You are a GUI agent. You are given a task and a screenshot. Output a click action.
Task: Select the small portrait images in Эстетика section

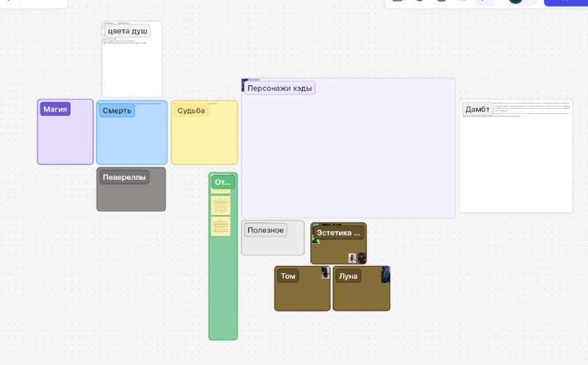[357, 258]
